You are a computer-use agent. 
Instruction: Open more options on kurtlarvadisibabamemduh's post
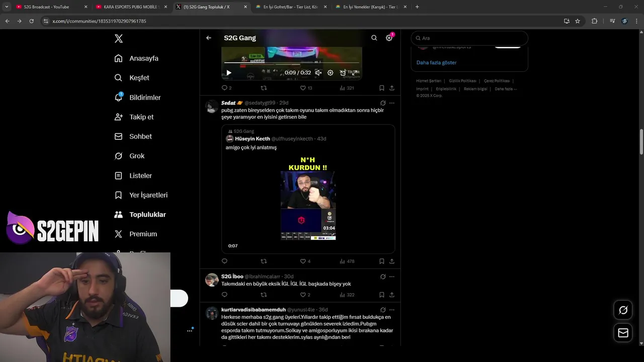(392, 310)
